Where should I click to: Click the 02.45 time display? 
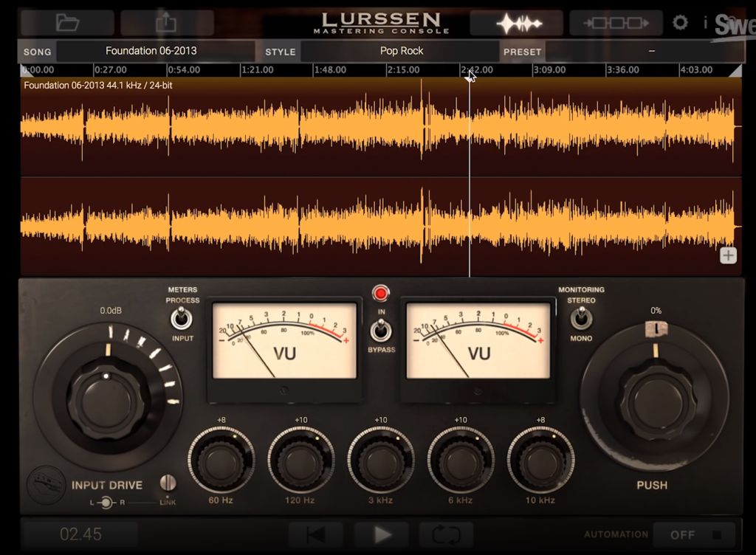pos(80,534)
